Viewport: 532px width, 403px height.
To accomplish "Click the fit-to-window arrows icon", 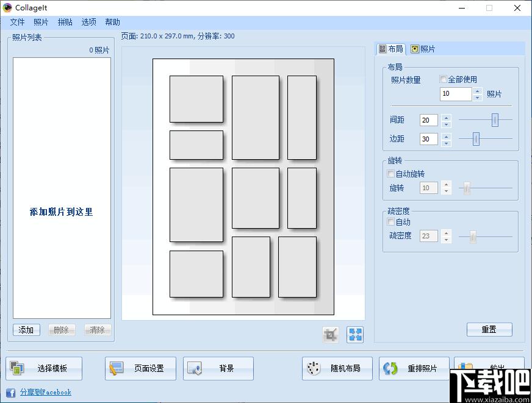I will click(355, 335).
